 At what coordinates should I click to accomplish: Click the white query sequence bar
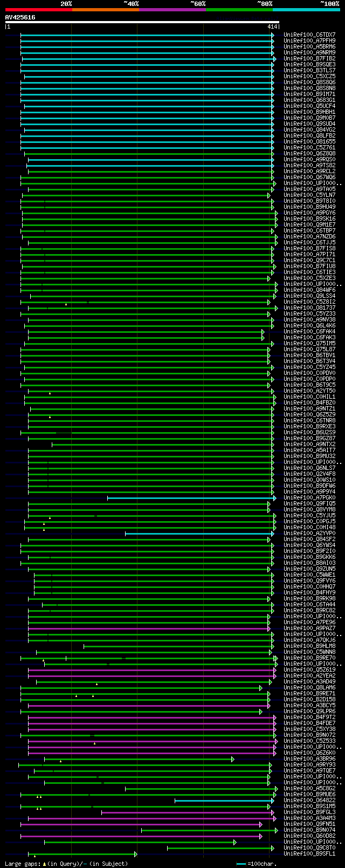142,22
